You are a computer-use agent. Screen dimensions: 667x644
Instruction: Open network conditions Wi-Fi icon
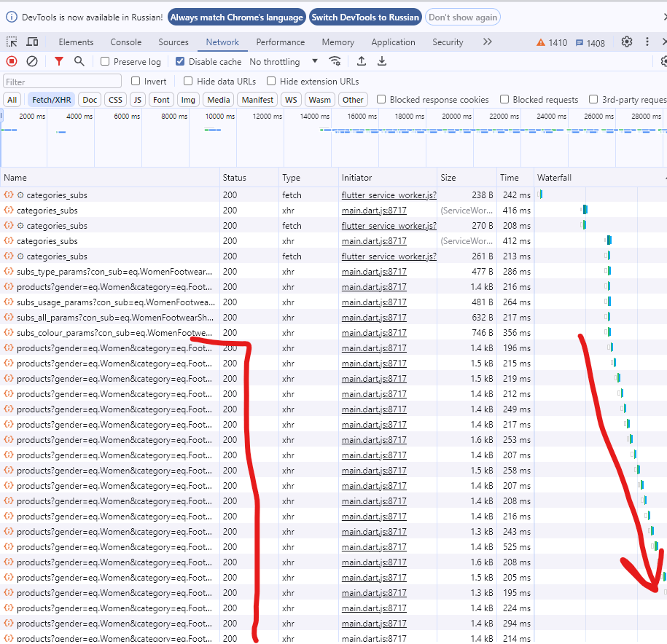pos(335,62)
